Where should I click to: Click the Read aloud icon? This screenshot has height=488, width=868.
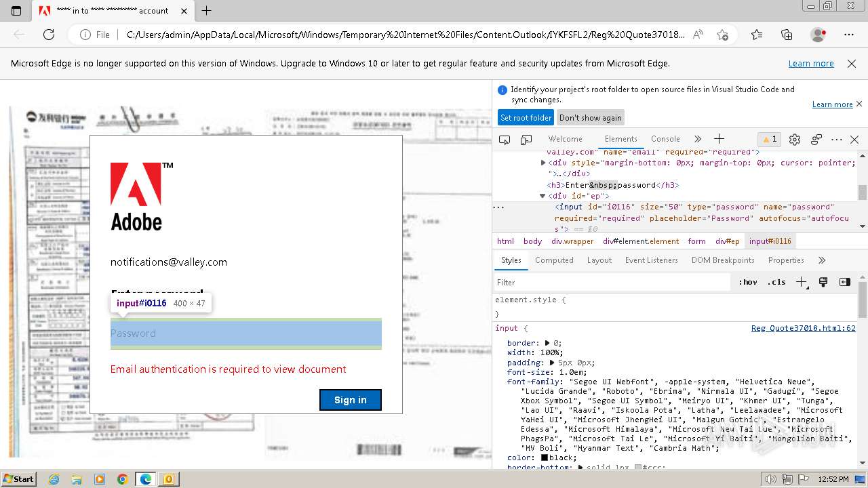[697, 35]
